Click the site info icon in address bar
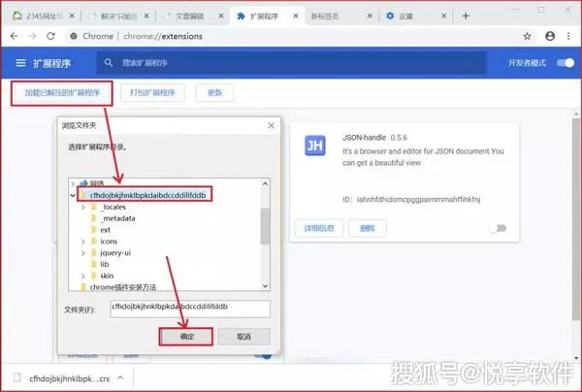 74,36
